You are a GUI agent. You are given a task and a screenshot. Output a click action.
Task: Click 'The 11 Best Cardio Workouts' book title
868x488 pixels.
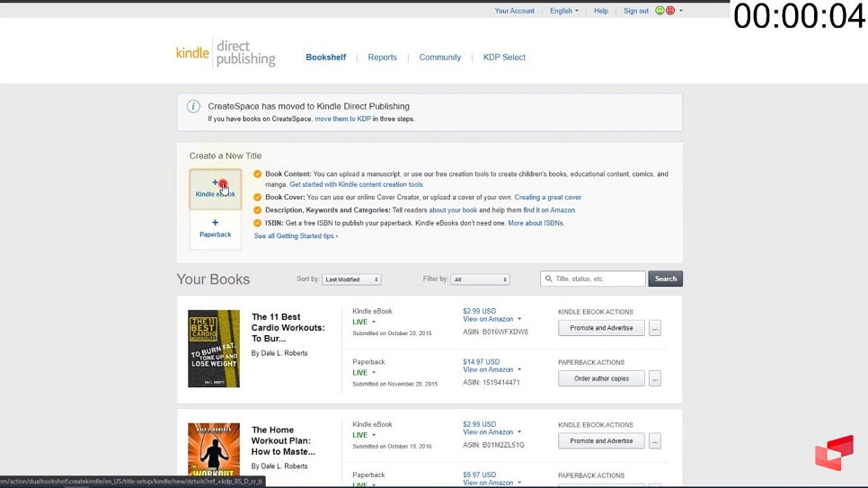(288, 327)
